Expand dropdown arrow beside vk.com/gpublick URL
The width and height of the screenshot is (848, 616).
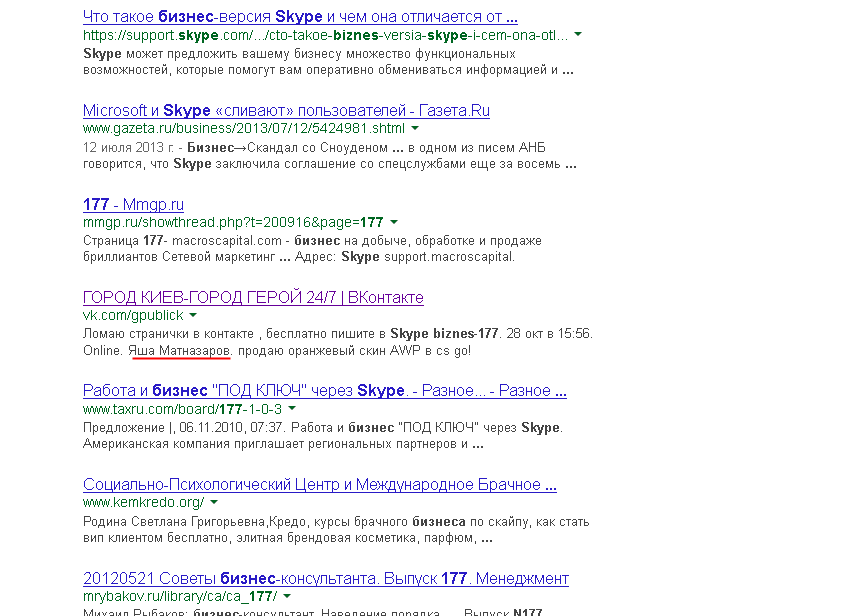click(193, 315)
